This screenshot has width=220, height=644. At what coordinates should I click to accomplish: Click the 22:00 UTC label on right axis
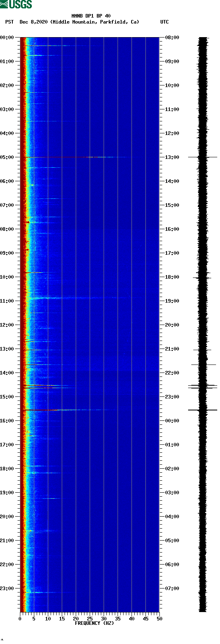click(172, 373)
